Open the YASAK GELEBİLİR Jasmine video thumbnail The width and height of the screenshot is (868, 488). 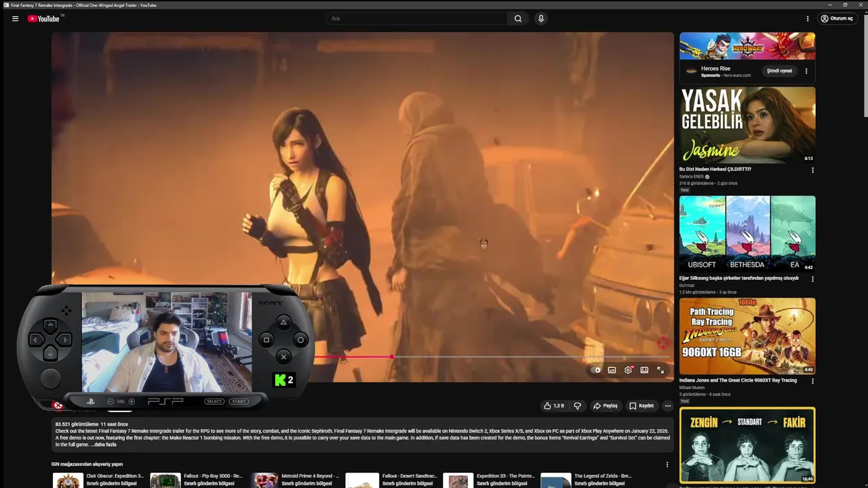click(x=747, y=125)
